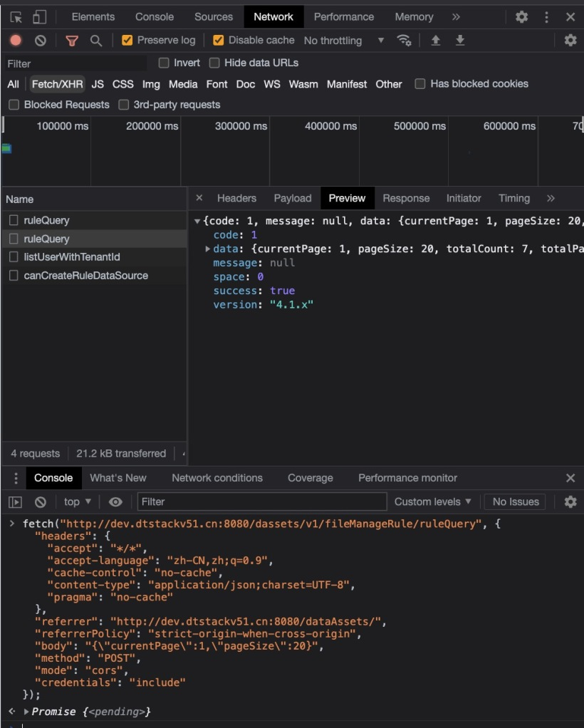The width and height of the screenshot is (584, 728).
Task: Open the Coverage drawer tab
Action: point(310,478)
